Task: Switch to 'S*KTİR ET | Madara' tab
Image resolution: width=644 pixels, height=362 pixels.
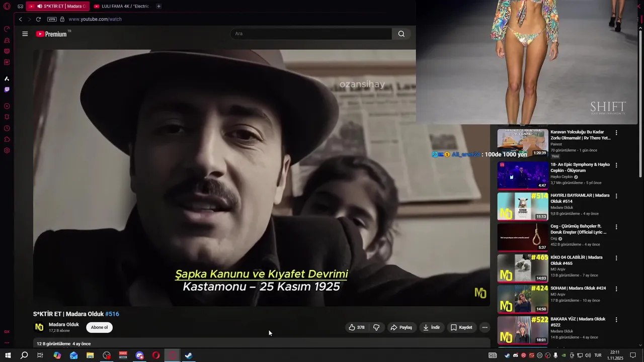Action: pyautogui.click(x=57, y=7)
